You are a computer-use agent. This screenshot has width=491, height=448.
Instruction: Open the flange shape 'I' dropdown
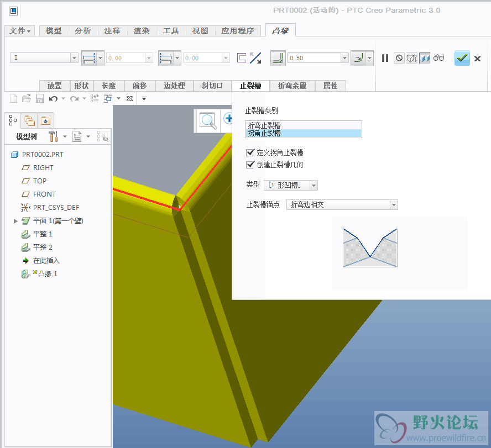74,58
